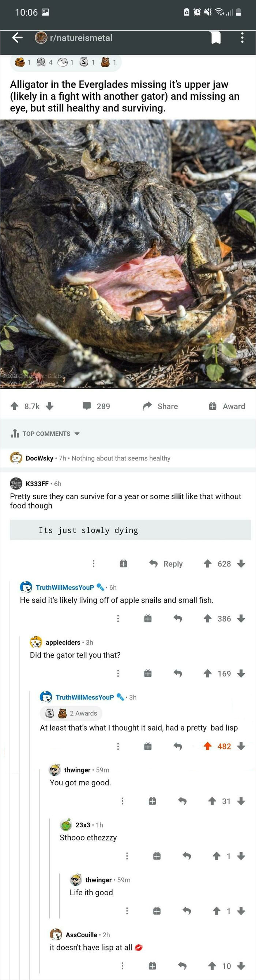This screenshot has width=256, height=980.
Task: Tap the 2 Awards chip on TruthWillMessYouP's reply
Action: tap(71, 713)
